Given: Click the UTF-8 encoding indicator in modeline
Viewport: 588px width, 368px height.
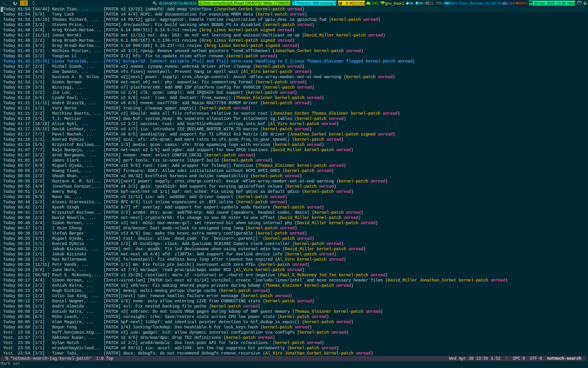Looking at the screenshot, I should tap(536, 358).
